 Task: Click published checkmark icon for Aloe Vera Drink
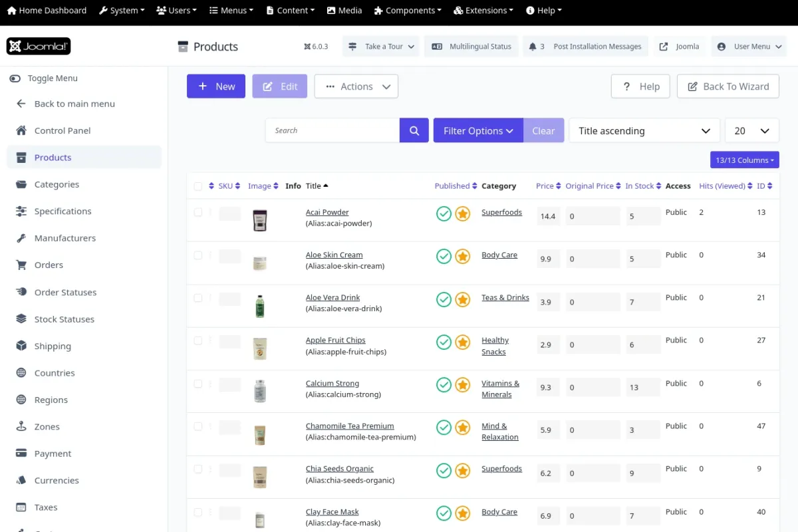[444, 299]
